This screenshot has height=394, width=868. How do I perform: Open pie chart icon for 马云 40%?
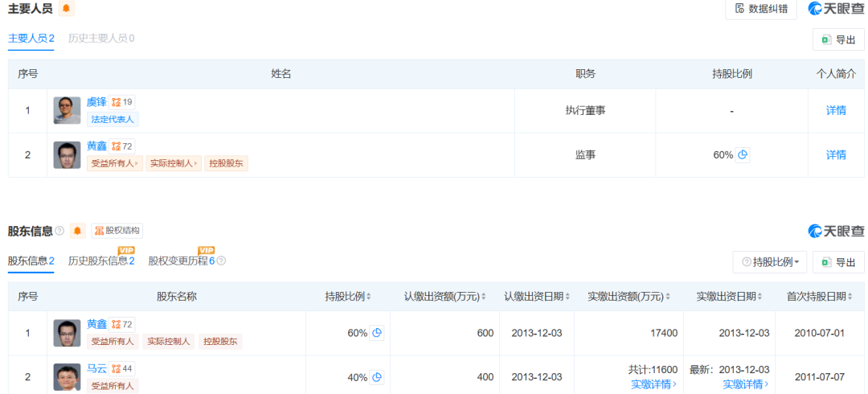pos(376,377)
